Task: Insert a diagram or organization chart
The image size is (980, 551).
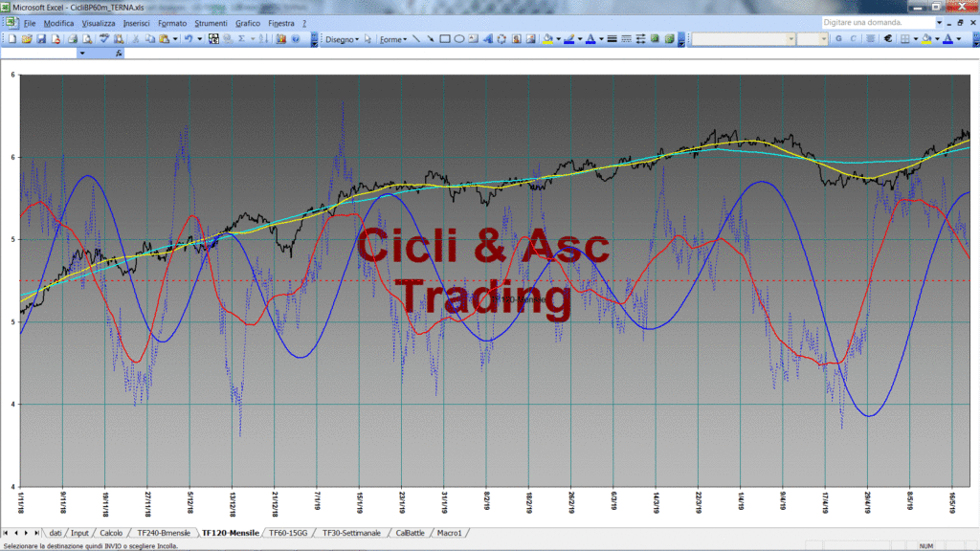Action: 501,38
